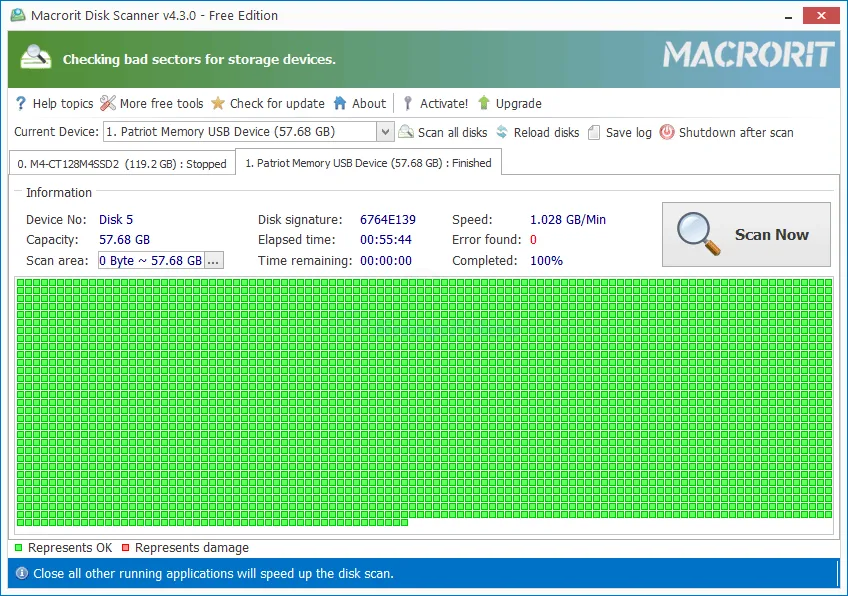Click the MACRORIT logo in banner
This screenshot has height=596, width=848.
[x=748, y=55]
